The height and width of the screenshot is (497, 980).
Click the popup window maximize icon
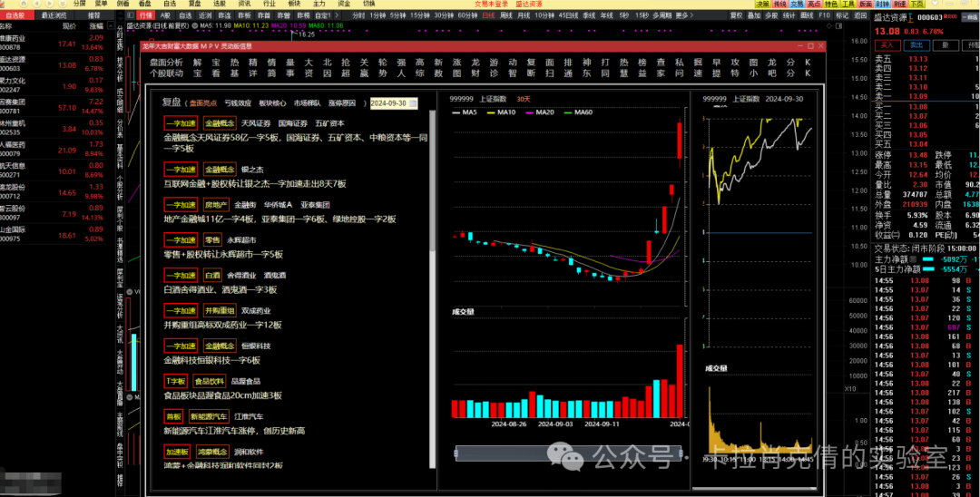point(810,46)
